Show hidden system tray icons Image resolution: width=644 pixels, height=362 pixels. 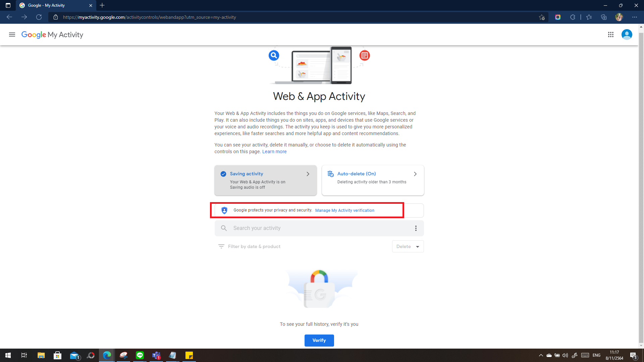point(541,355)
